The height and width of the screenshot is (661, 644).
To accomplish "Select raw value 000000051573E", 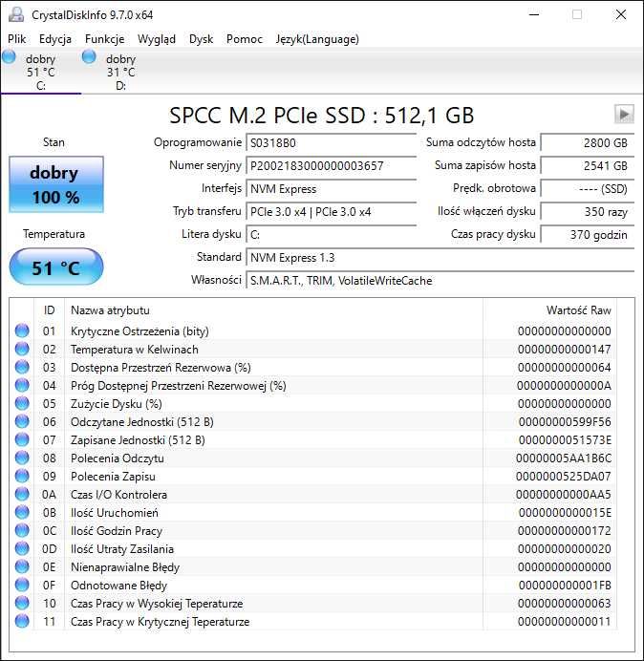I will tap(565, 439).
